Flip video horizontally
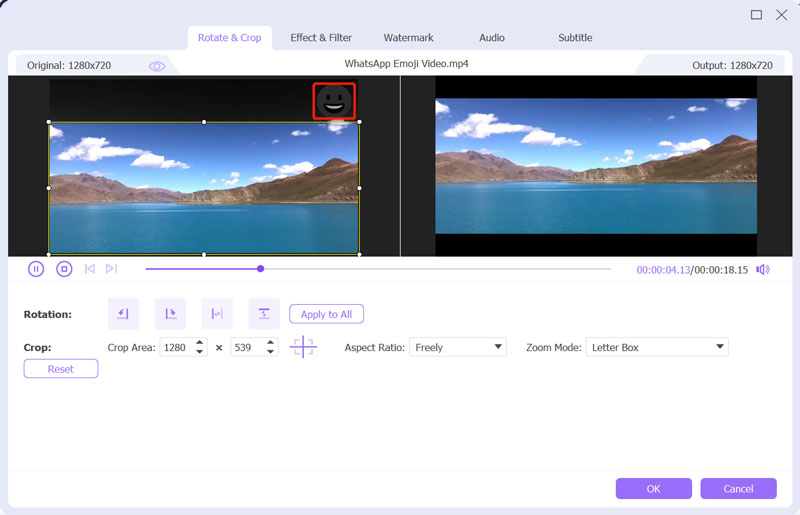 [x=217, y=313]
